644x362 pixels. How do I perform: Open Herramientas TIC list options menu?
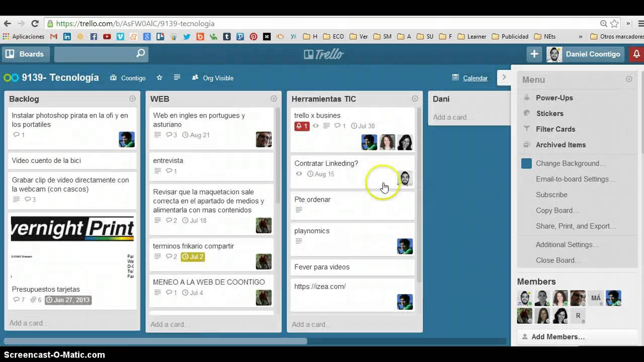(x=415, y=99)
